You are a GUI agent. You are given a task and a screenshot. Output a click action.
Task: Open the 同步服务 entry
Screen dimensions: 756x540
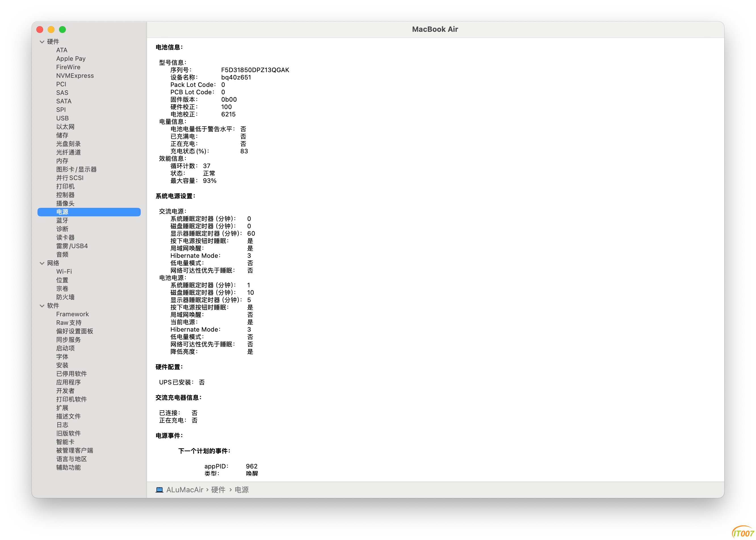[x=68, y=340]
